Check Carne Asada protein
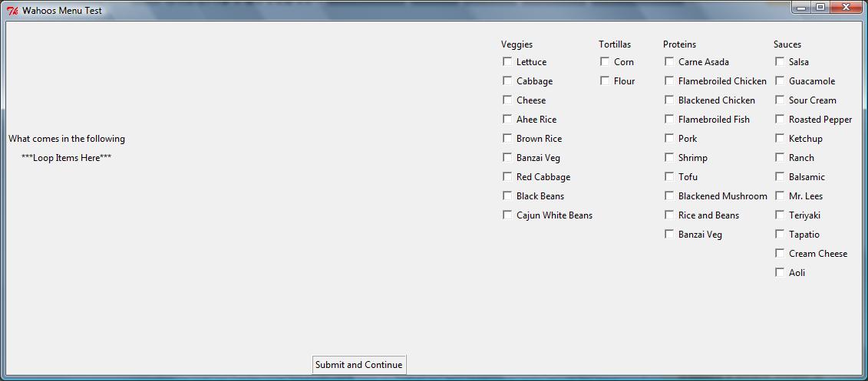The width and height of the screenshot is (868, 381). click(x=669, y=61)
